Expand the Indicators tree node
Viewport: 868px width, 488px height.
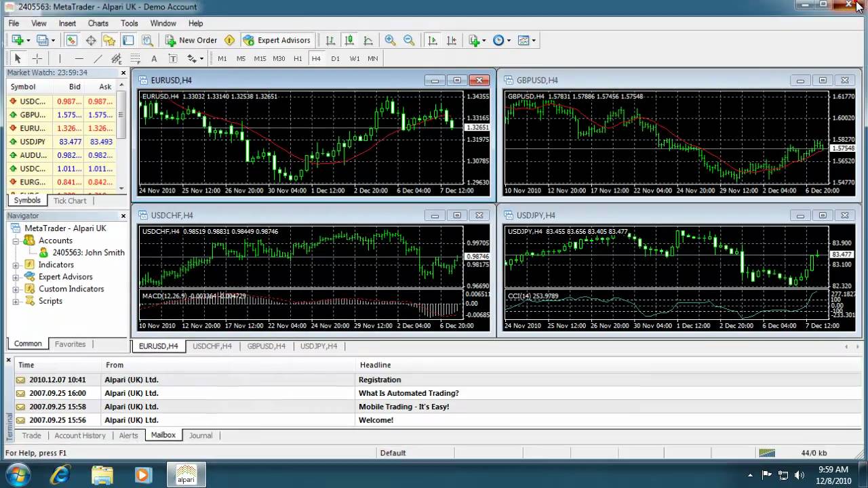[x=16, y=265]
